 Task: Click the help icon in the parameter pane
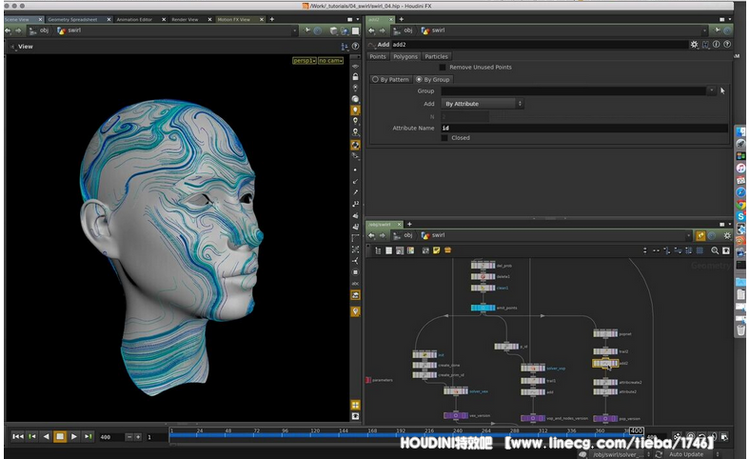pos(727,44)
